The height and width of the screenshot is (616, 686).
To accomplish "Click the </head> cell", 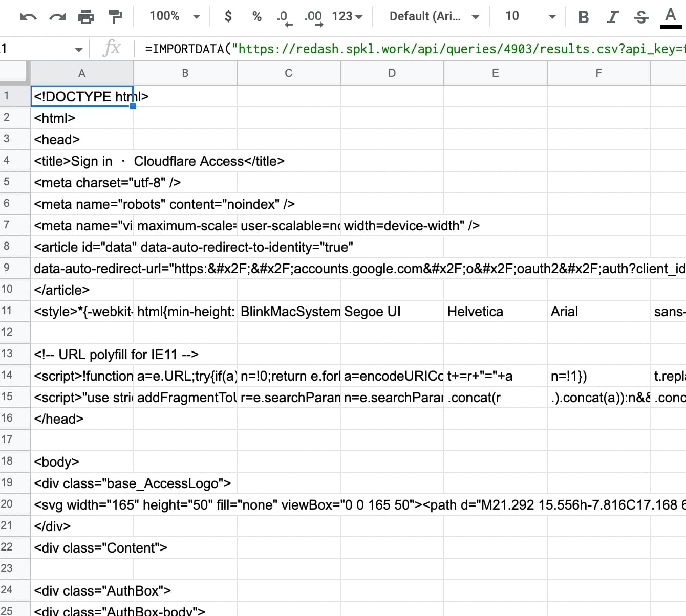I will [82, 419].
